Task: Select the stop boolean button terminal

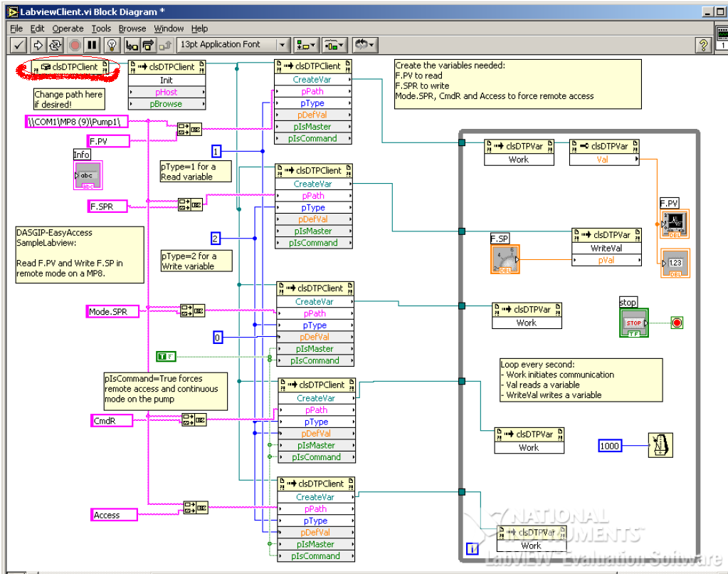Action: [634, 323]
